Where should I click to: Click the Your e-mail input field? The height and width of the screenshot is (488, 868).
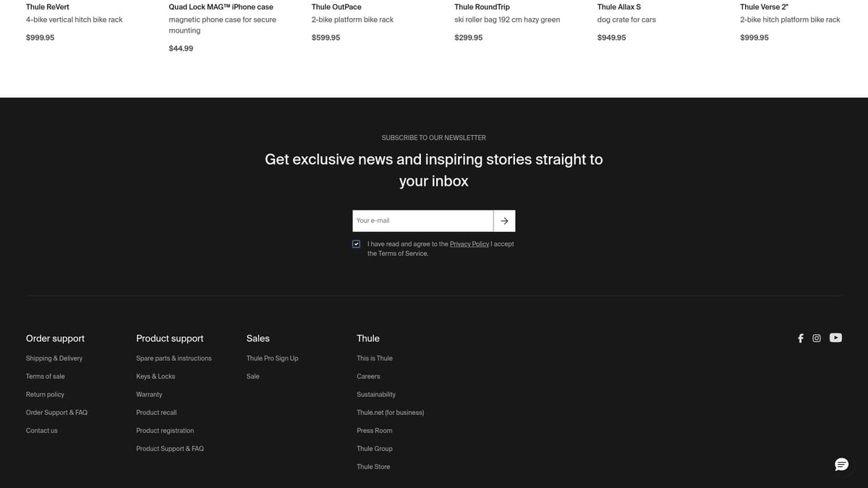[x=422, y=221]
